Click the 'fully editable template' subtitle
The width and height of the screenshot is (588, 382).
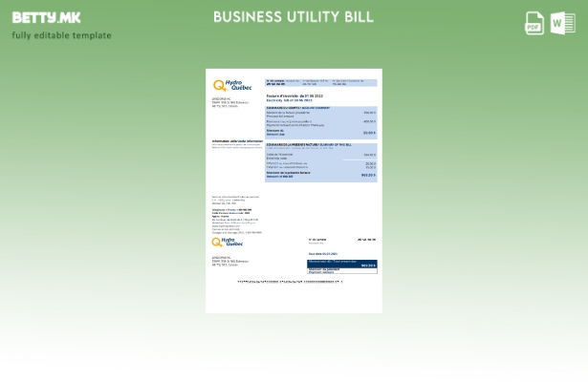[61, 35]
